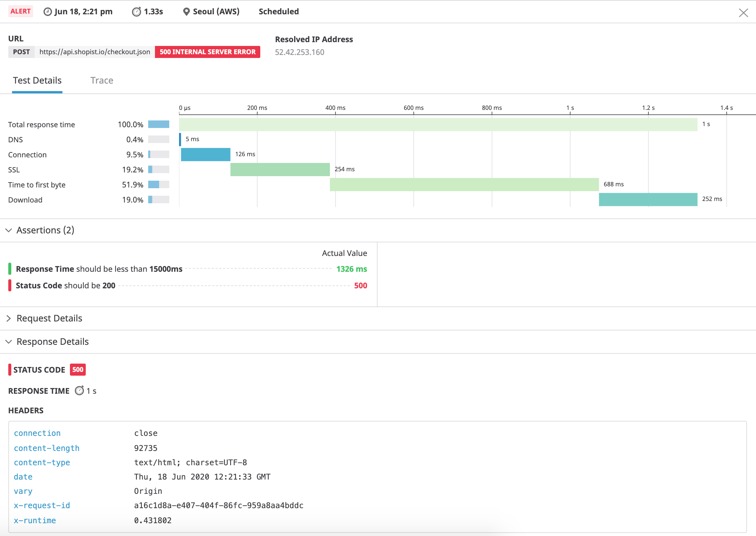Expand the Request Details section
Viewport: 756px width, 536px height.
click(x=9, y=318)
